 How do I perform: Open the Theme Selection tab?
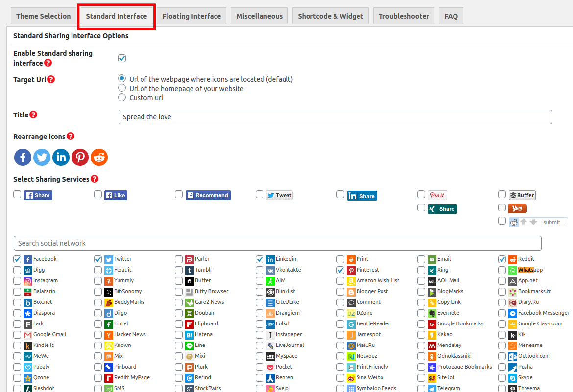(x=44, y=16)
